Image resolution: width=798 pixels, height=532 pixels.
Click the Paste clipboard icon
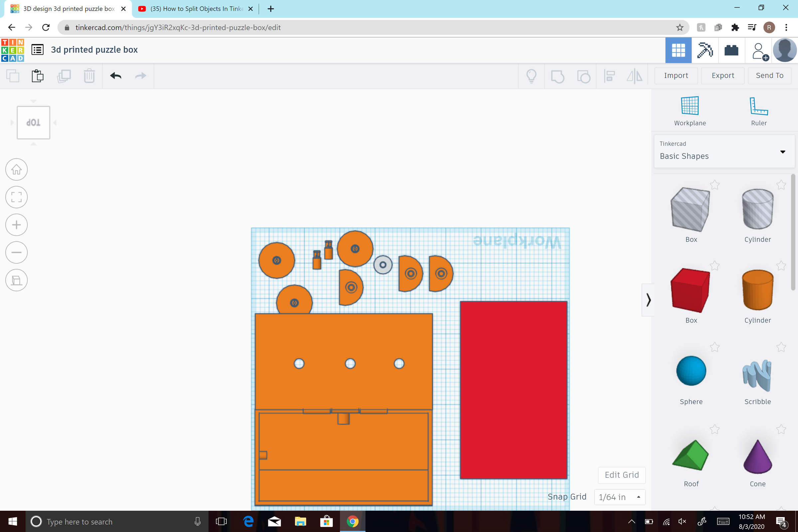click(38, 76)
